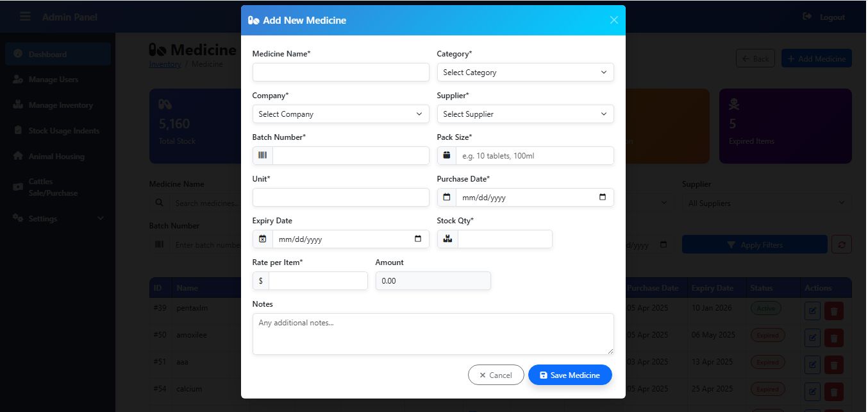Click the box icon beside Pack Size
The width and height of the screenshot is (868, 412).
447,156
